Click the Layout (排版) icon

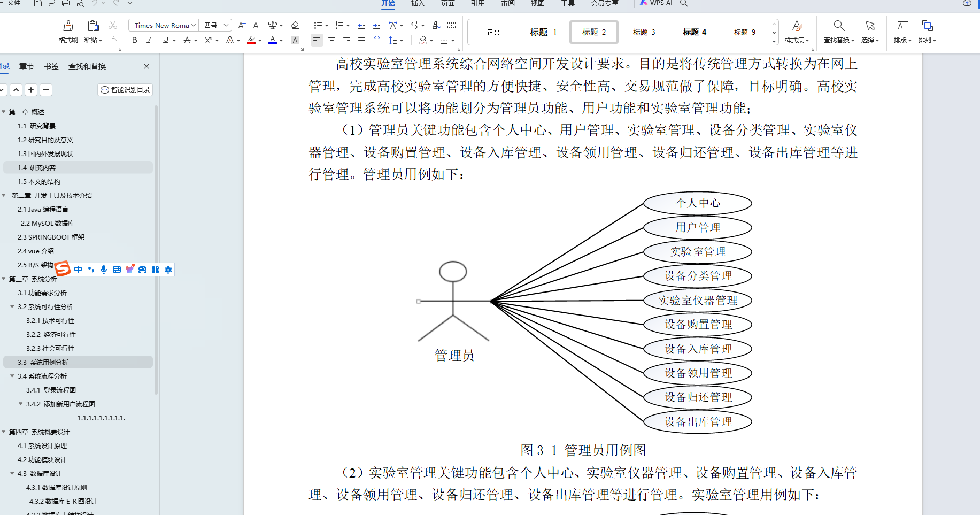902,26
